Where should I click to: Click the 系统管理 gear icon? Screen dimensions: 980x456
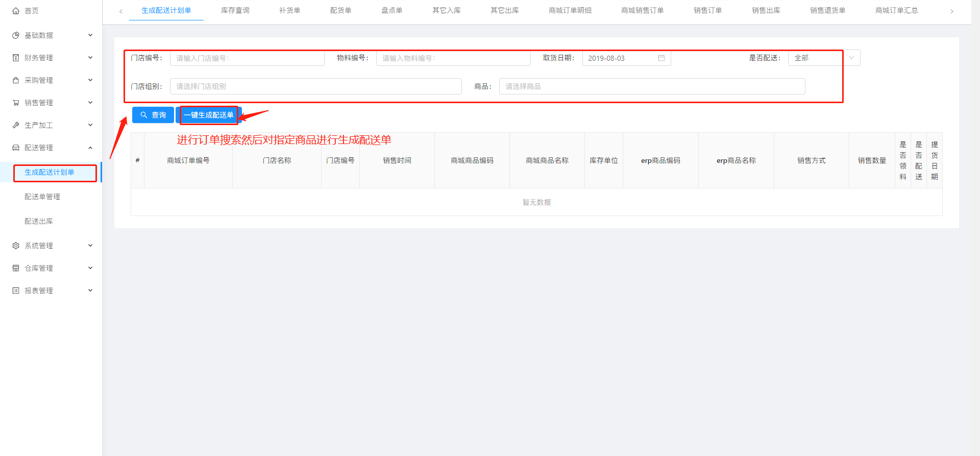[x=16, y=246]
